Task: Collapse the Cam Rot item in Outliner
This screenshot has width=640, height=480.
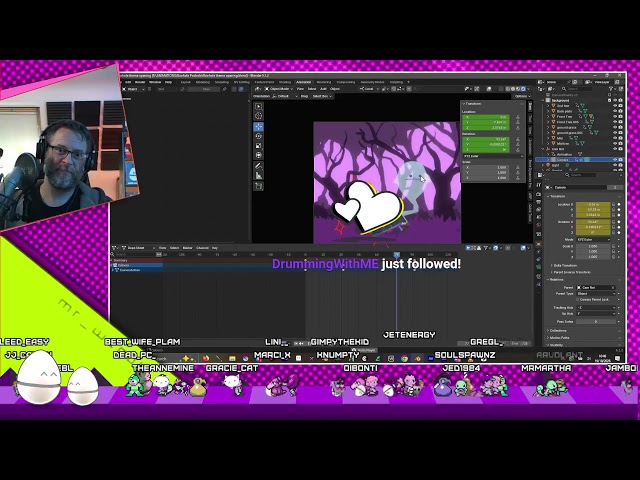Action: point(543,149)
